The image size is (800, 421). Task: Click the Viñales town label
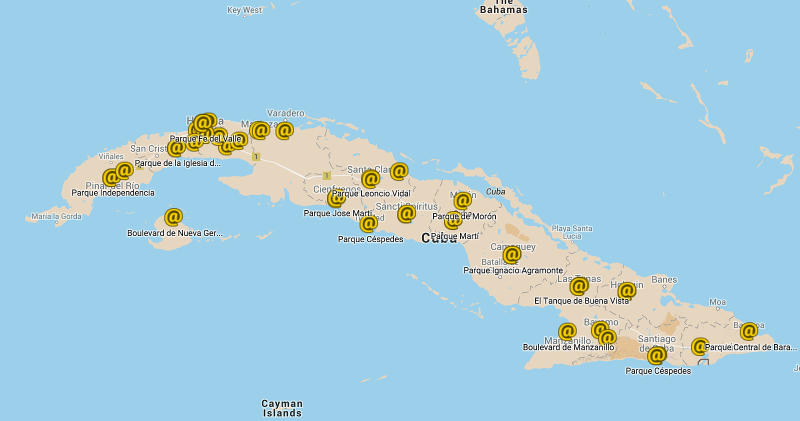click(x=111, y=156)
